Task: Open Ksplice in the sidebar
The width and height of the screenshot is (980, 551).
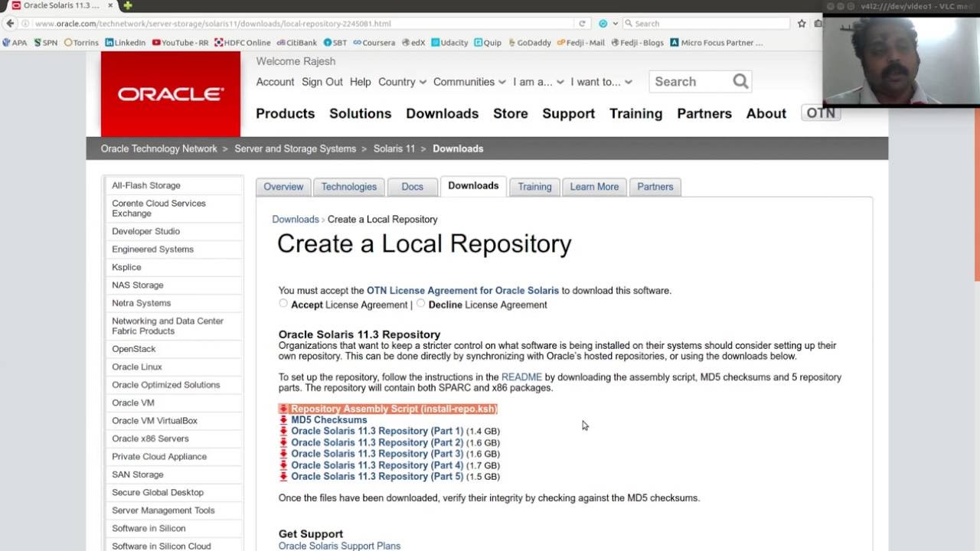Action: [126, 267]
